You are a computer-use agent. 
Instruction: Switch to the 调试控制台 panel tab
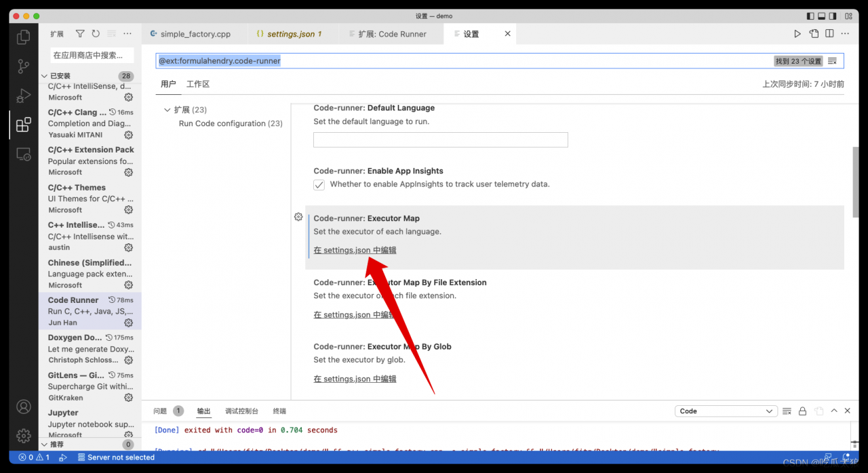(241, 411)
